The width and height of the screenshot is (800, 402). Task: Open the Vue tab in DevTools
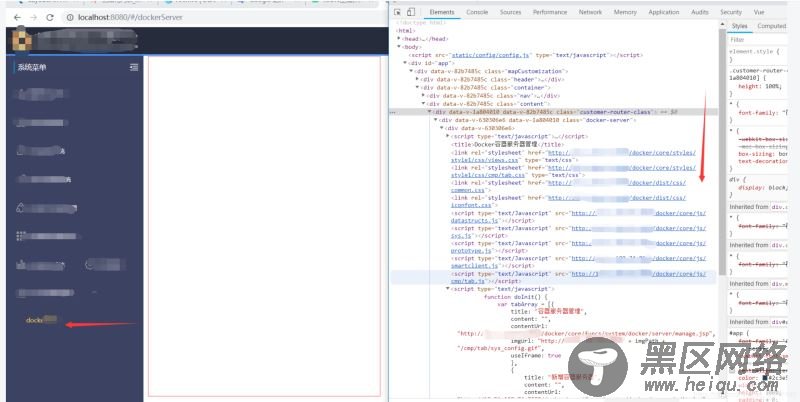click(x=759, y=12)
